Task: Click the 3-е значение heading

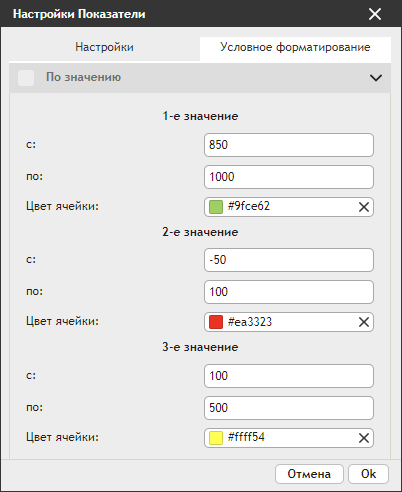Action: (x=200, y=347)
